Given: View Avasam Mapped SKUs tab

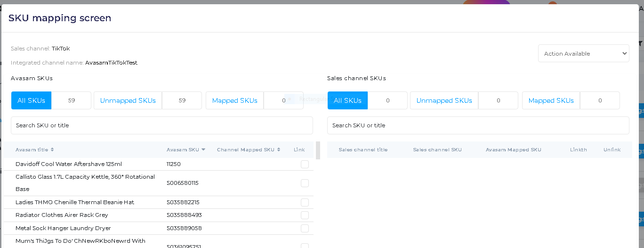Looking at the screenshot, I should click(x=234, y=100).
